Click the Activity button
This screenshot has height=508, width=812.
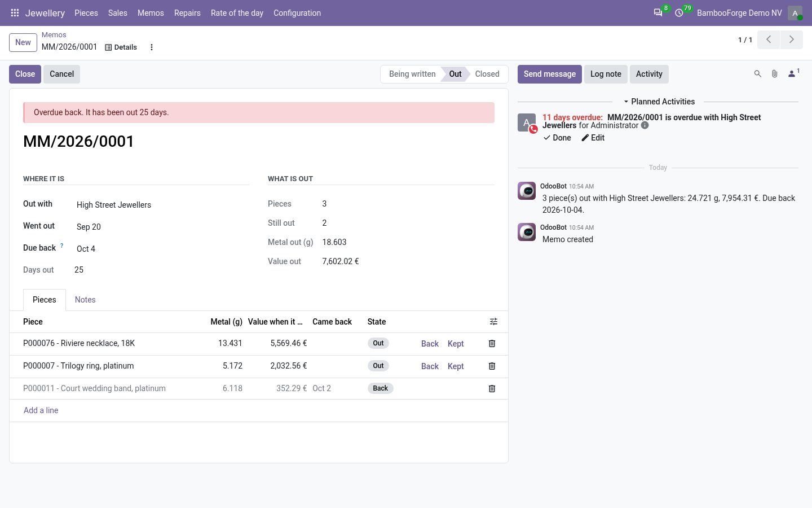point(649,74)
